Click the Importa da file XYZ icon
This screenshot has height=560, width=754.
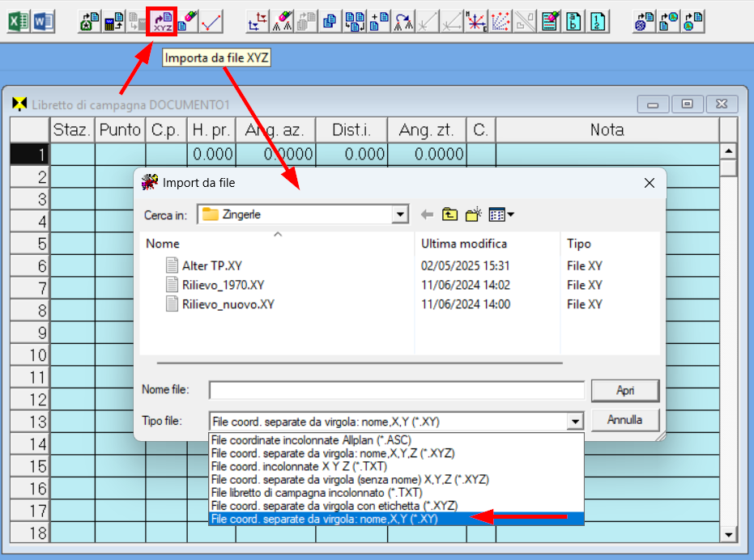click(x=162, y=22)
